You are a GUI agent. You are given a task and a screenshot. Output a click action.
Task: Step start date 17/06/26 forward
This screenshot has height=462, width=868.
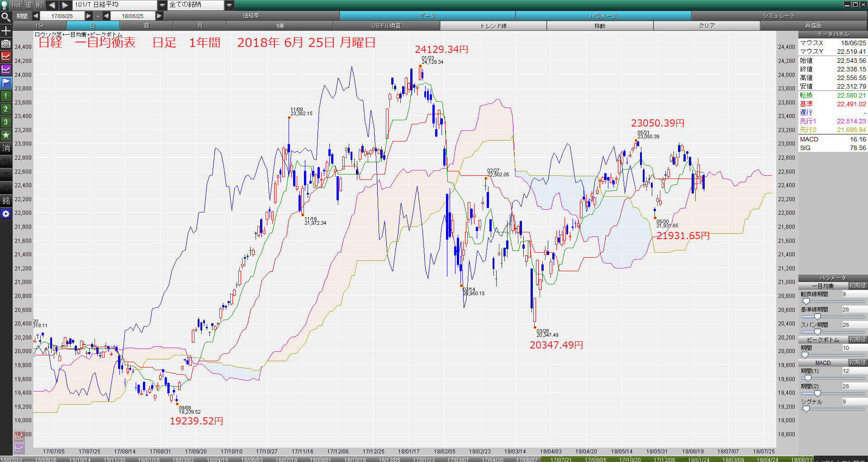(89, 16)
